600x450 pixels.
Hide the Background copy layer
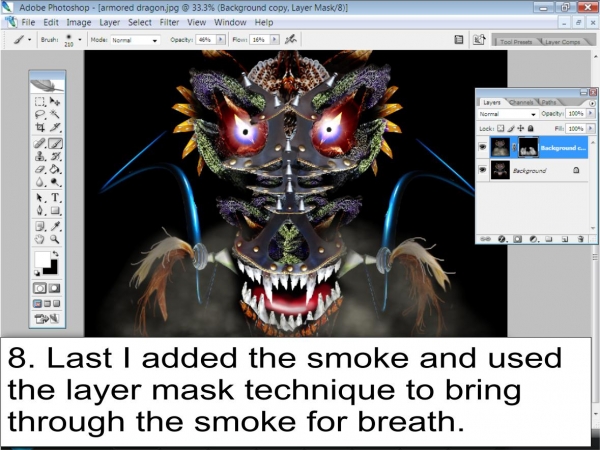483,147
